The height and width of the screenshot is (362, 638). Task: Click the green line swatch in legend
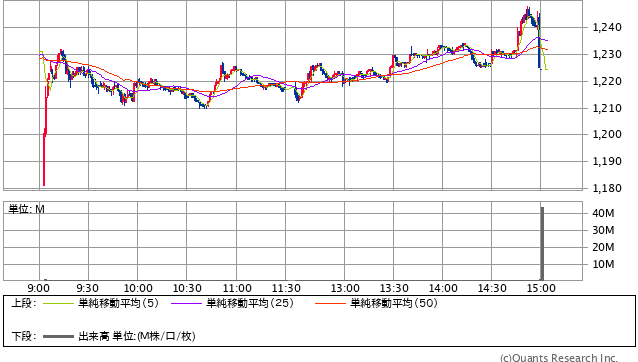58,303
